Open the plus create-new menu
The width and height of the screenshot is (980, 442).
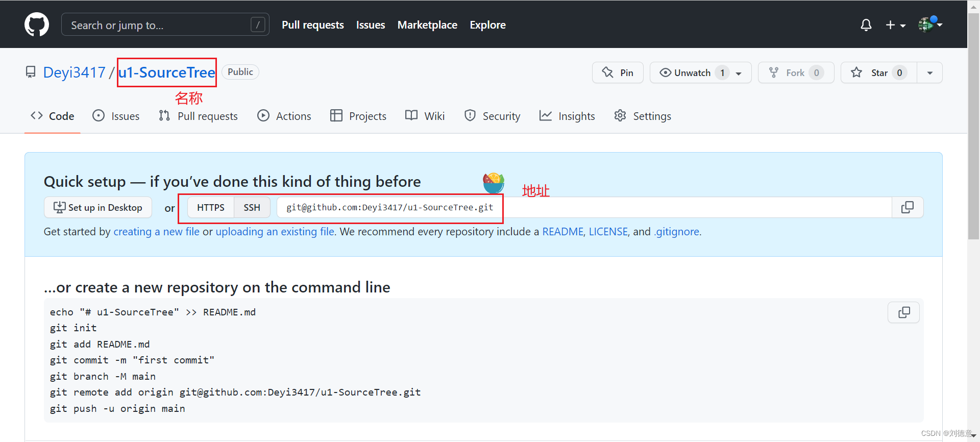(x=895, y=25)
